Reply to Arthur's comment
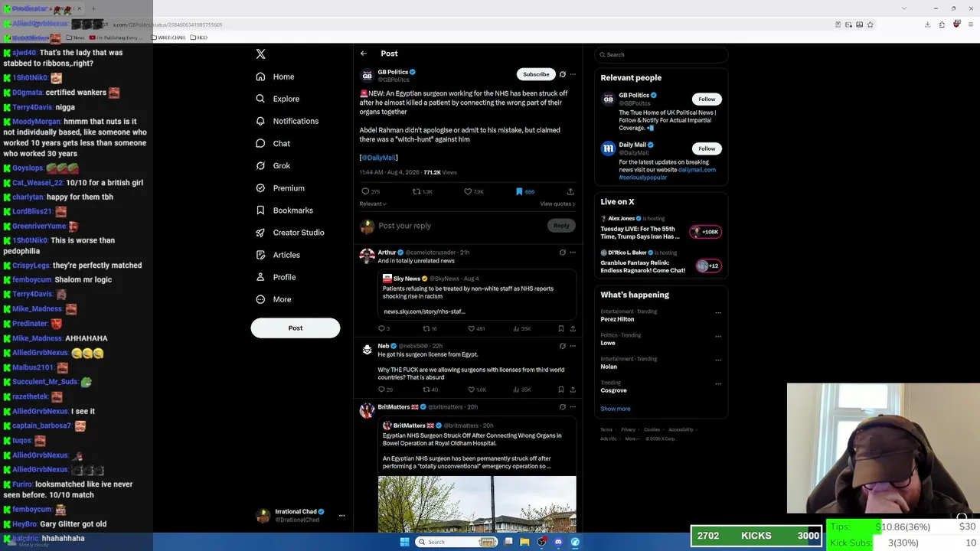The height and width of the screenshot is (551, 980). coord(384,328)
